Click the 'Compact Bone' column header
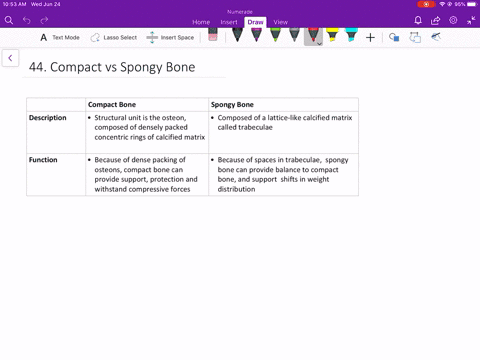The width and height of the screenshot is (480, 360). (112, 104)
